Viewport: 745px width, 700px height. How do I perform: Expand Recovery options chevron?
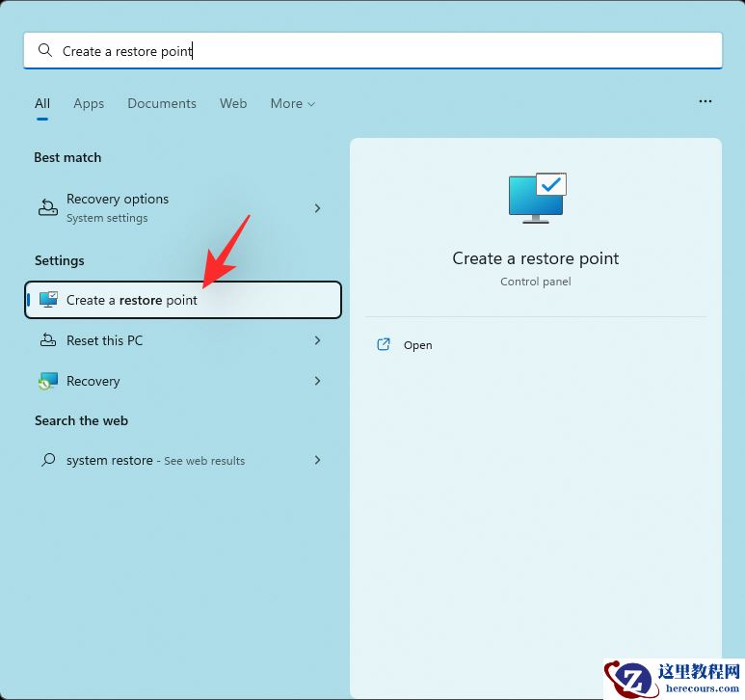coord(317,208)
